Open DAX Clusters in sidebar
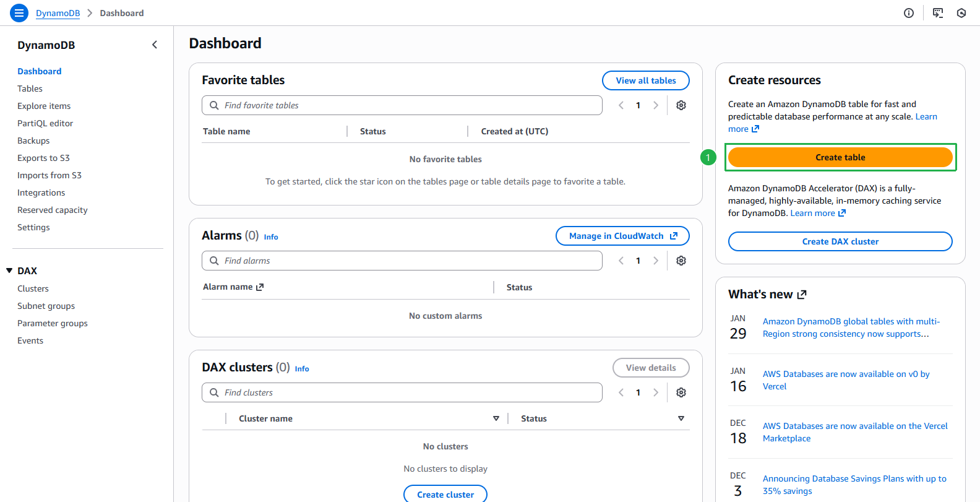Viewport: 980px width, 502px height. point(33,288)
